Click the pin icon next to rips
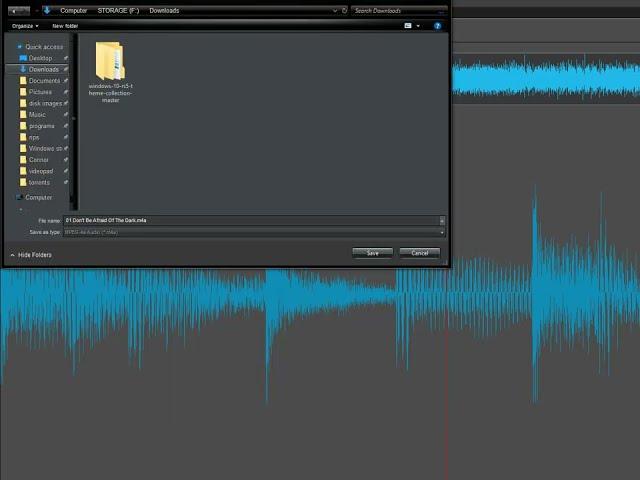 pyautogui.click(x=66, y=137)
